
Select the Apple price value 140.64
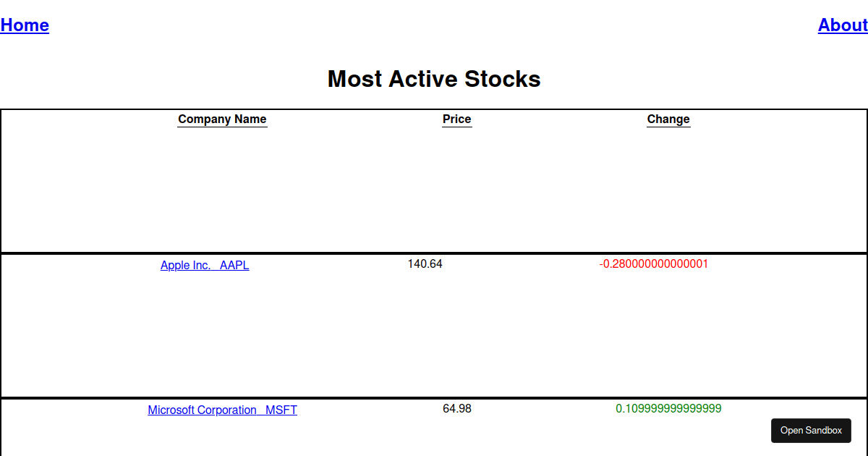pos(425,263)
